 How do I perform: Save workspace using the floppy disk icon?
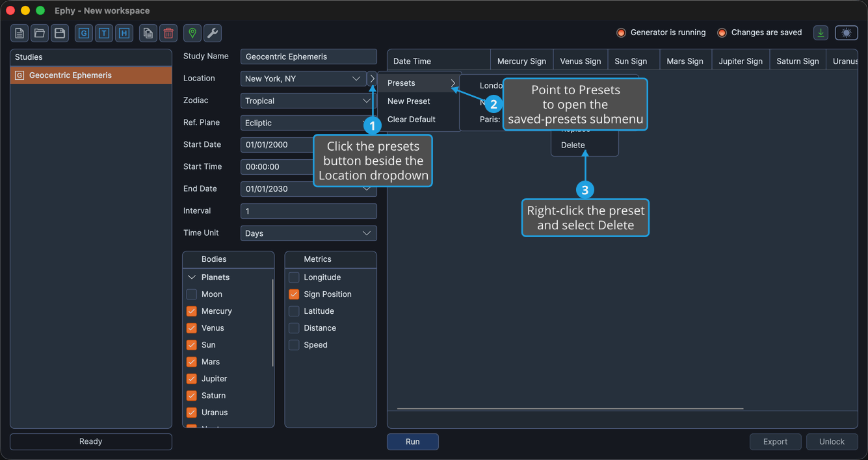[60, 33]
